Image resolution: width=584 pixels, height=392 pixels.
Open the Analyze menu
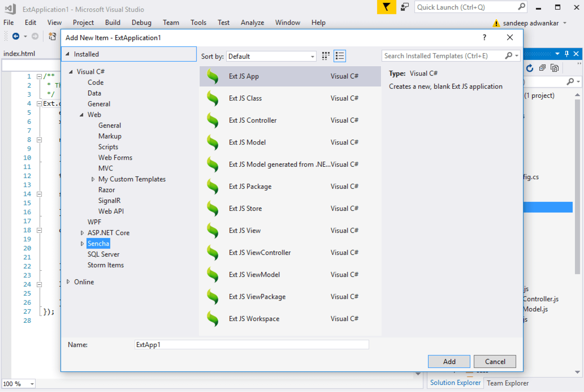click(252, 22)
